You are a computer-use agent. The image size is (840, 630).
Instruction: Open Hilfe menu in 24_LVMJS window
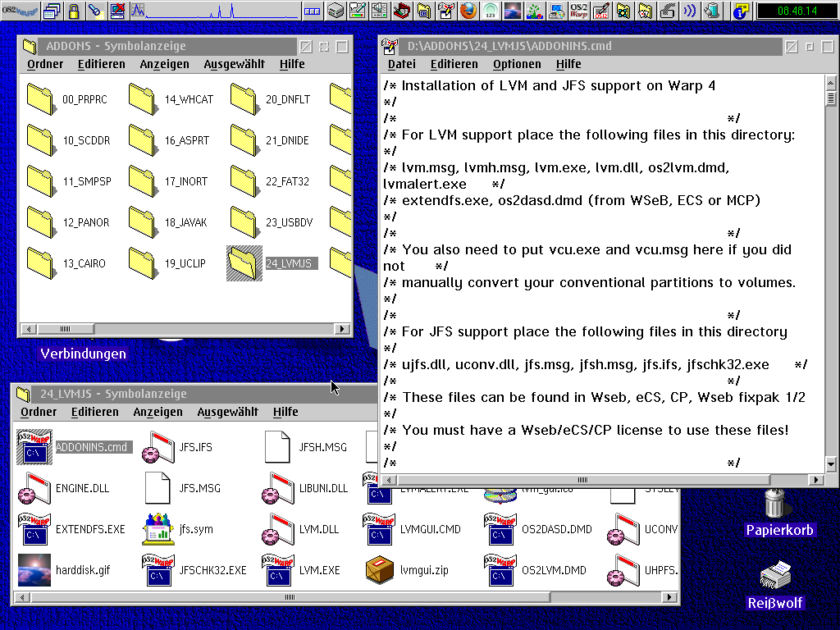[x=285, y=412]
